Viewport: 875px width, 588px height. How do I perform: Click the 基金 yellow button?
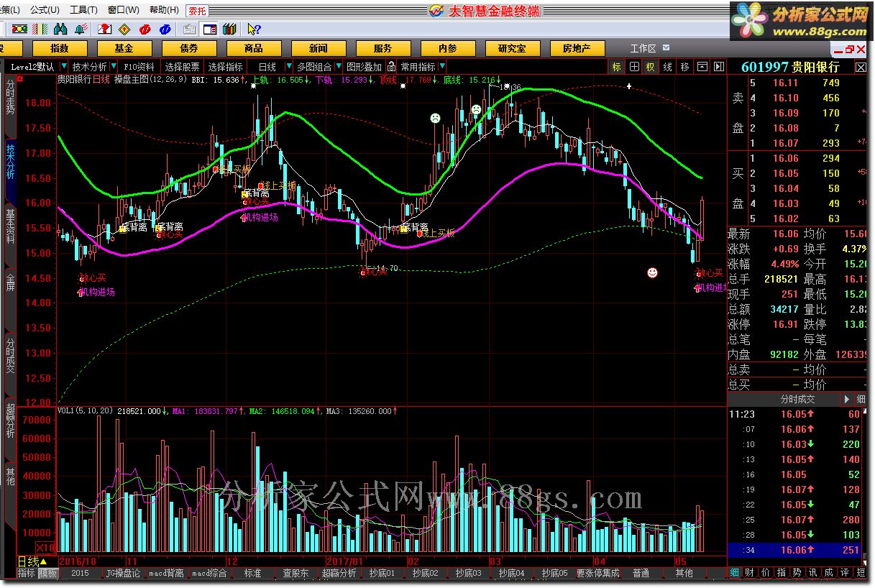point(124,48)
